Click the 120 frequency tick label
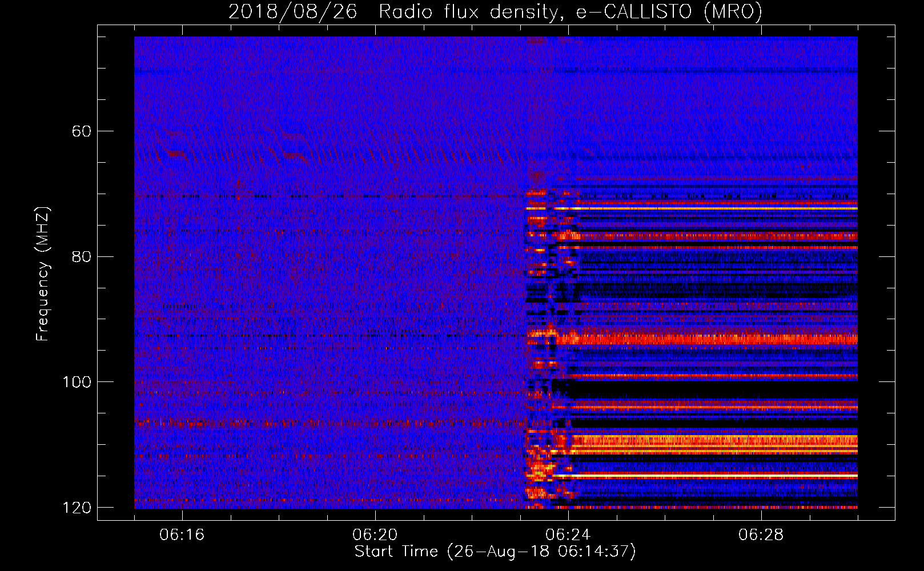924x571 pixels. click(x=77, y=507)
